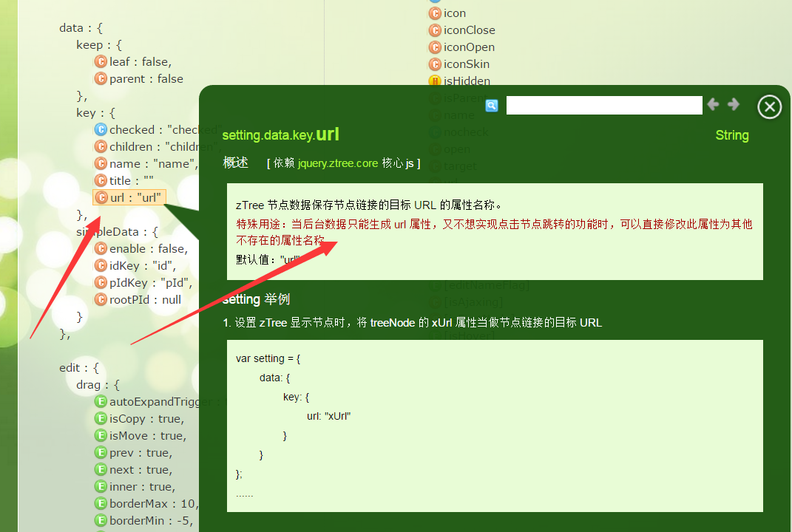792x532 pixels.
Task: Click the blue C icon beside checked
Action: point(101,130)
